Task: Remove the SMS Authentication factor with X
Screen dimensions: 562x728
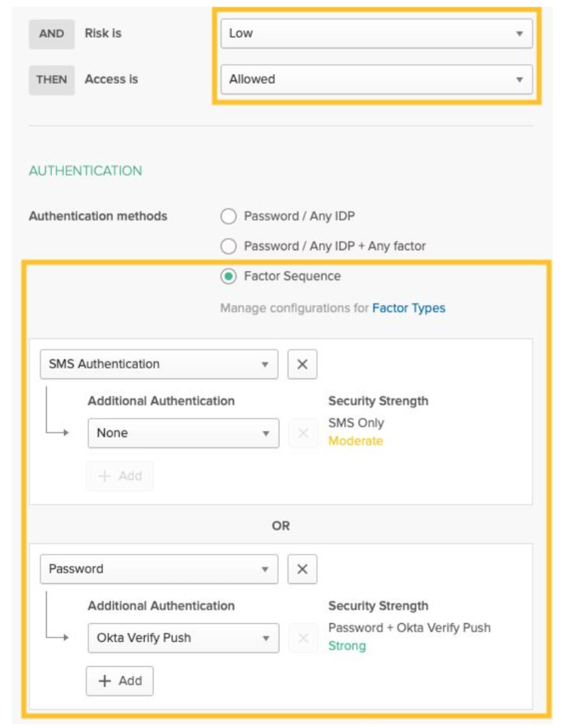Action: coord(302,364)
